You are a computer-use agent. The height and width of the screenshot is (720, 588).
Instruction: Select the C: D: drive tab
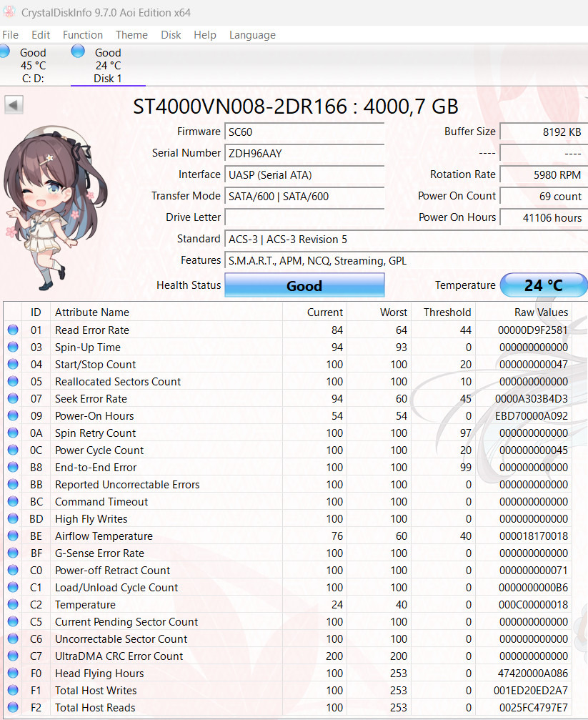tap(33, 64)
